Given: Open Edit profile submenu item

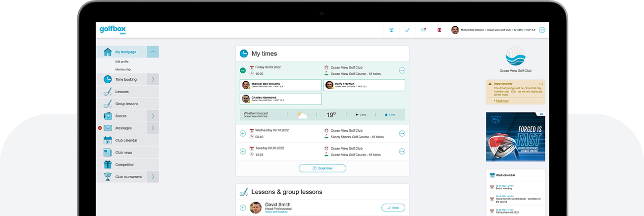Looking at the screenshot, I should tap(122, 61).
